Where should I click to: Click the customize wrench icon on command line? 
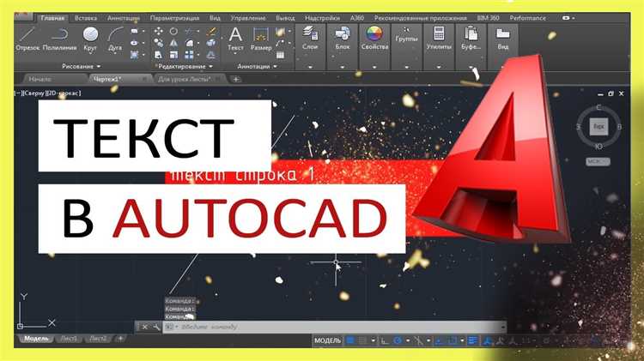click(156, 327)
